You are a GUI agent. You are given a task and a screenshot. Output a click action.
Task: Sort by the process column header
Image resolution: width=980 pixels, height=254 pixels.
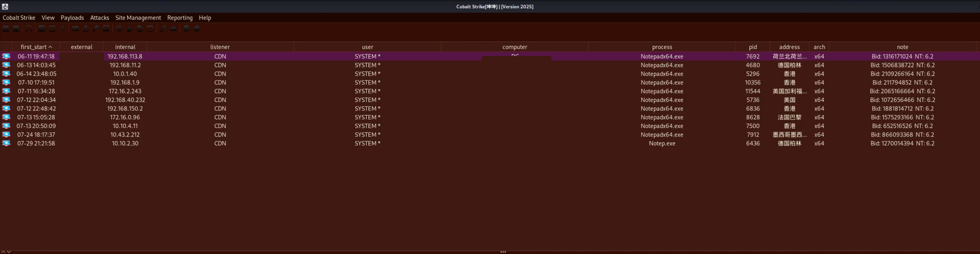662,47
